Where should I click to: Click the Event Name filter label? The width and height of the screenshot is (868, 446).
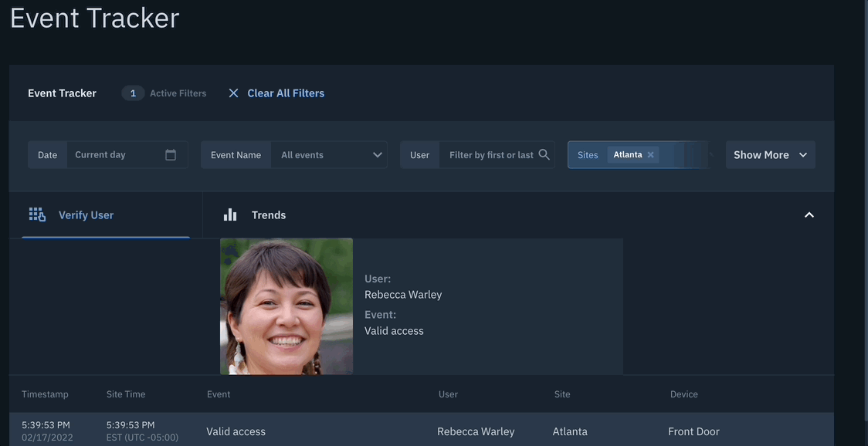tap(236, 155)
